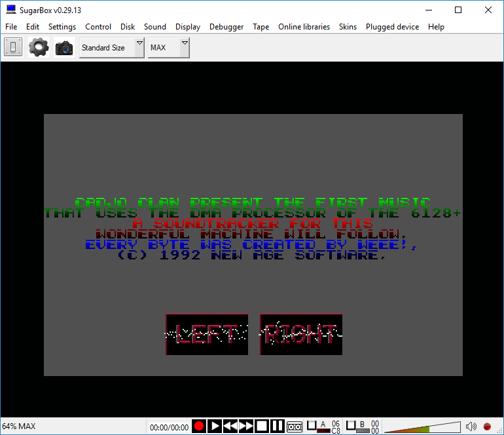Fast forward the tape
504x435 pixels.
point(246,426)
